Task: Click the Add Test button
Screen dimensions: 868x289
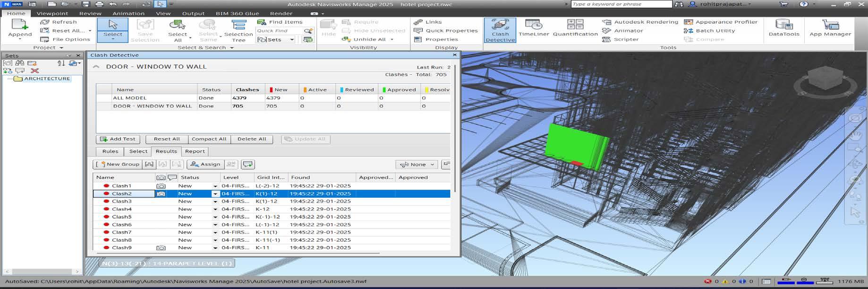Action: pyautogui.click(x=118, y=139)
